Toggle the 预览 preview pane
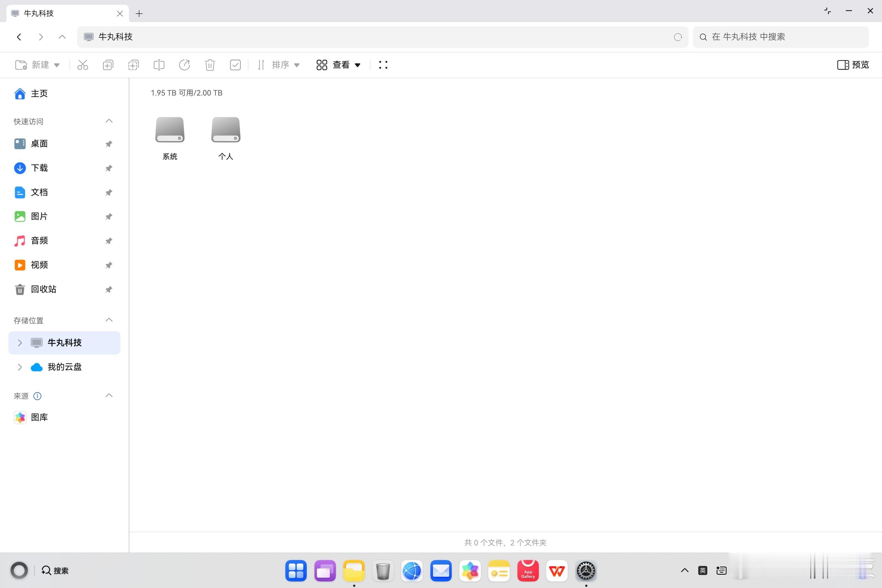Viewport: 882px width, 588px height. [853, 65]
